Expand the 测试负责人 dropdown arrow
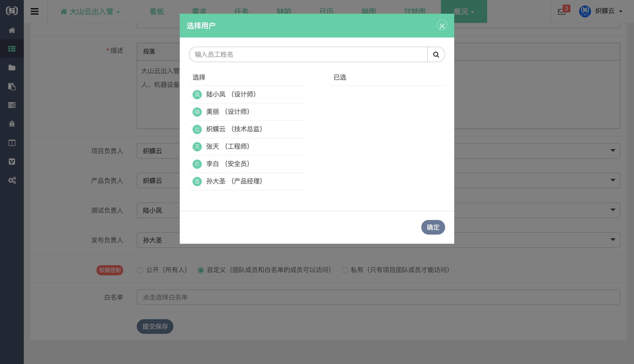Image resolution: width=634 pixels, height=364 pixels. [613, 210]
